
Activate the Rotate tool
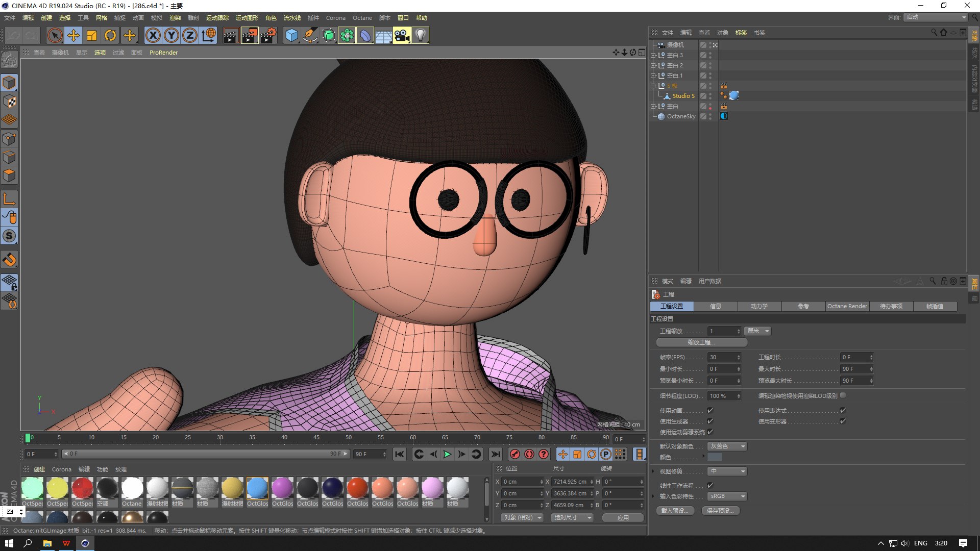click(x=110, y=35)
